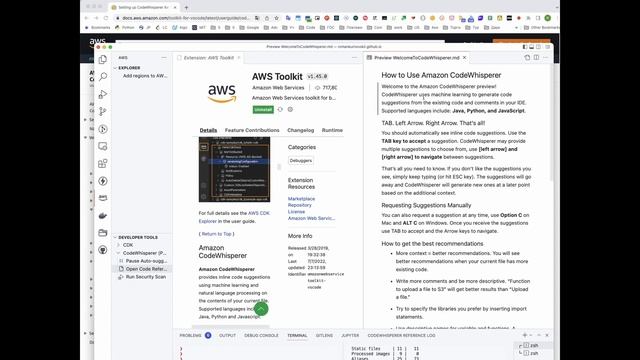This screenshot has height=360, width=640.
Task: Close the Preview WelcomeToCodeWhisperer.md tab
Action: click(x=464, y=58)
